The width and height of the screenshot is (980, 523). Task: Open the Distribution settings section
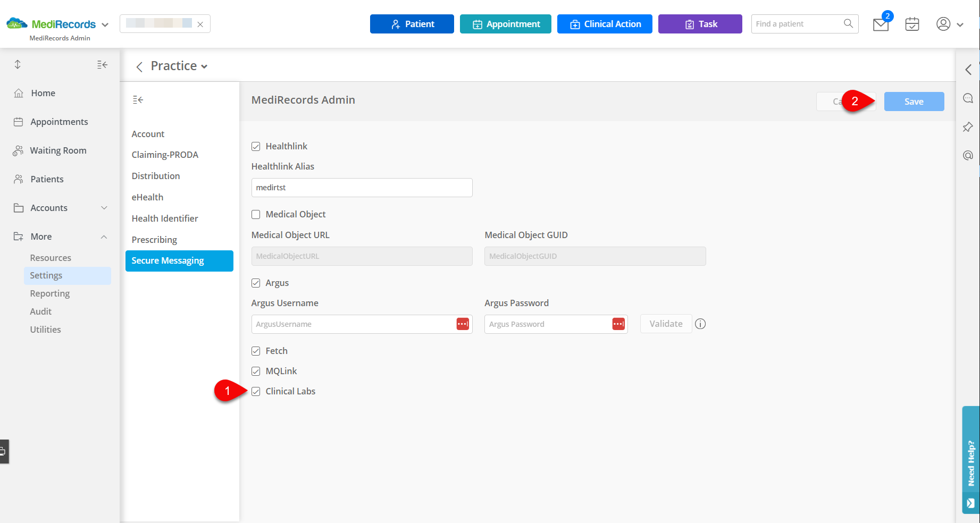[x=156, y=176]
